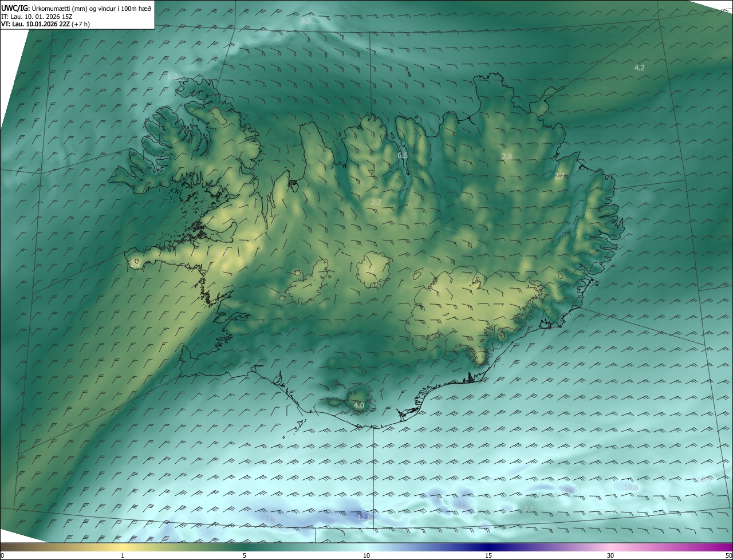Click the 50 tick on the color scale
Image resolution: width=733 pixels, height=560 pixels.
pos(728,555)
